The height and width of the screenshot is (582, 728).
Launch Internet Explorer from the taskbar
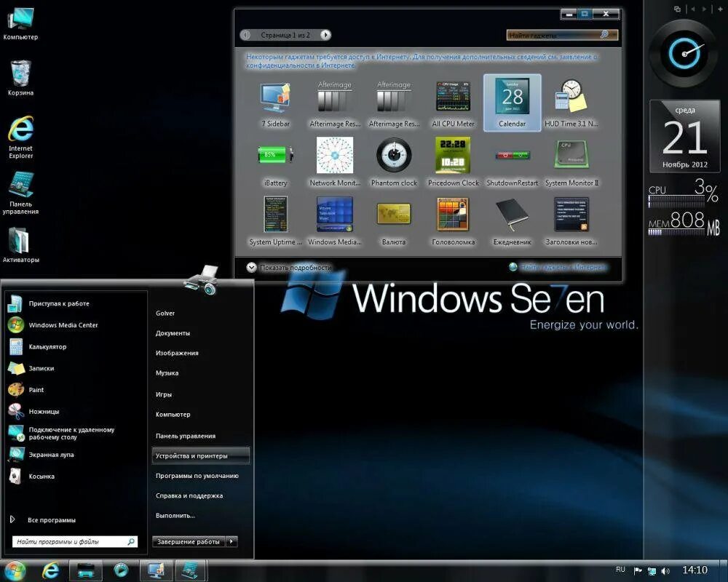[x=50, y=570]
